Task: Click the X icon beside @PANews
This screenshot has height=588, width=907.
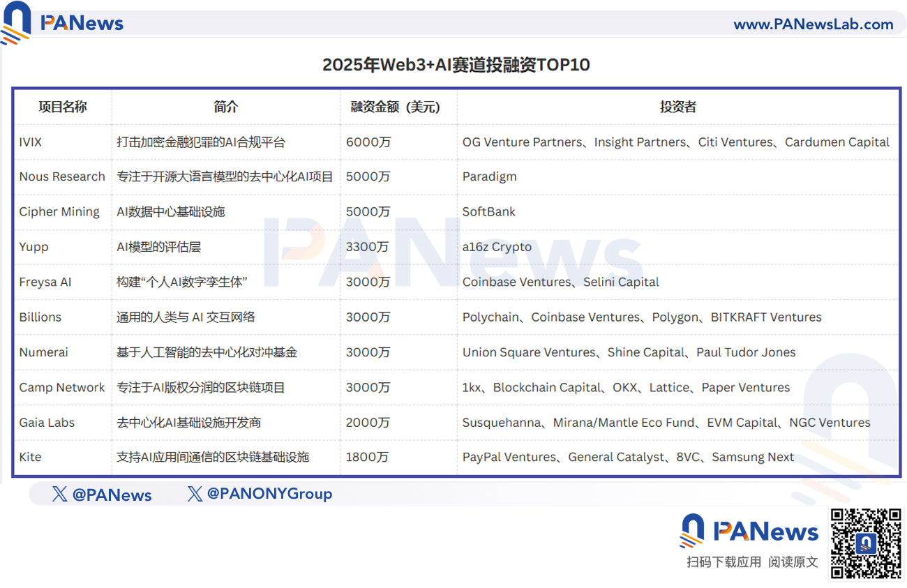Action: click(x=60, y=495)
